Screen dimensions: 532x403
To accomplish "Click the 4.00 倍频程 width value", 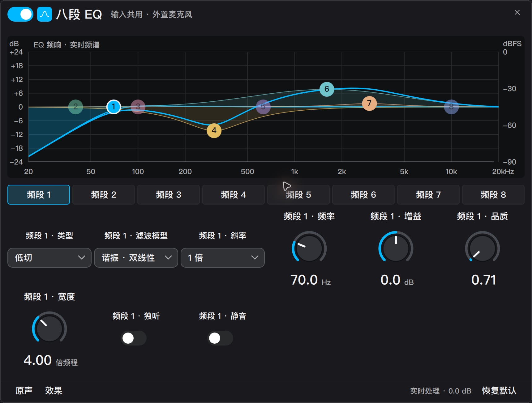I will pos(51,361).
